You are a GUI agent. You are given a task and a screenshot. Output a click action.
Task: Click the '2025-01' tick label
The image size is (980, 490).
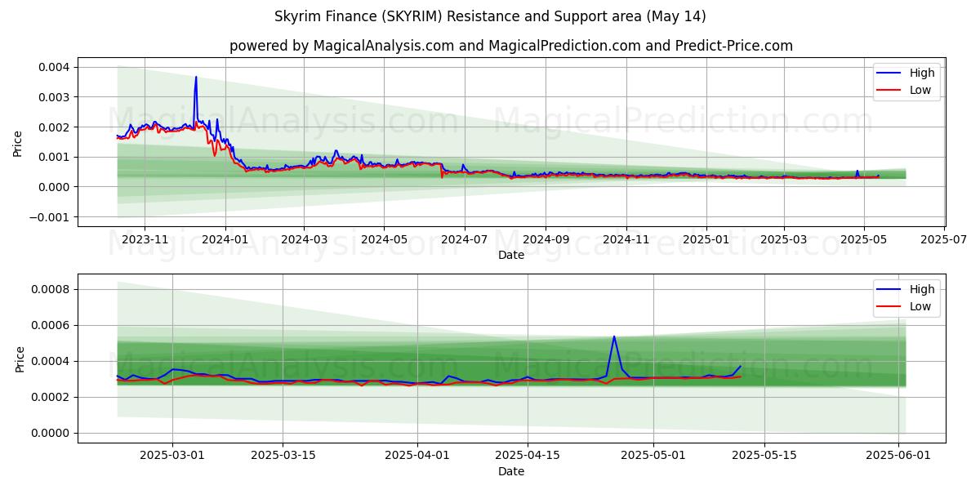(706, 239)
